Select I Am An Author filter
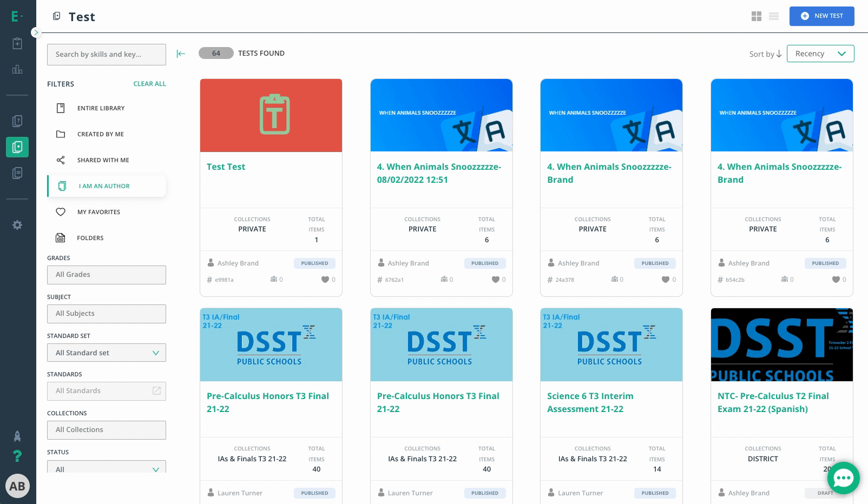The height and width of the screenshot is (504, 868). [107, 186]
